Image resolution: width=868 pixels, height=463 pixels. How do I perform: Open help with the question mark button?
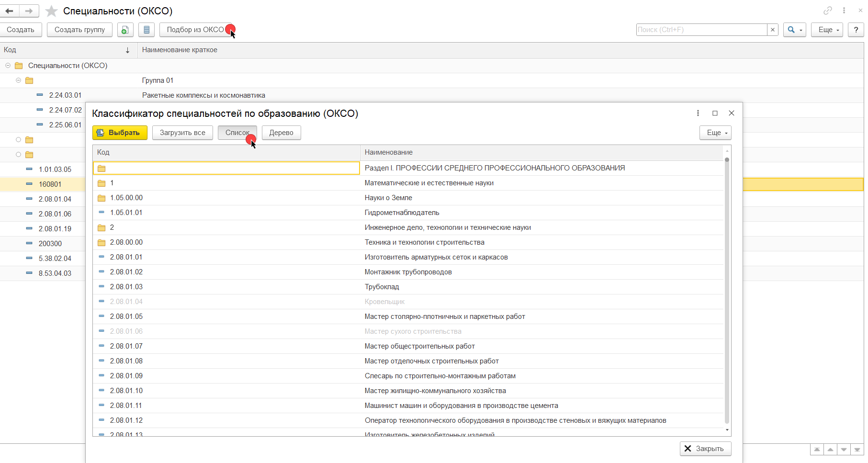click(856, 30)
